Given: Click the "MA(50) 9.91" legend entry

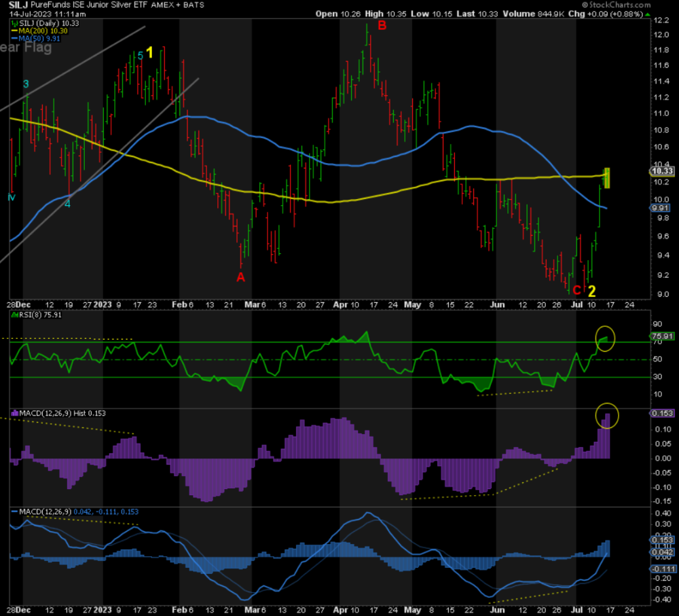Looking at the screenshot, I should tap(37, 39).
